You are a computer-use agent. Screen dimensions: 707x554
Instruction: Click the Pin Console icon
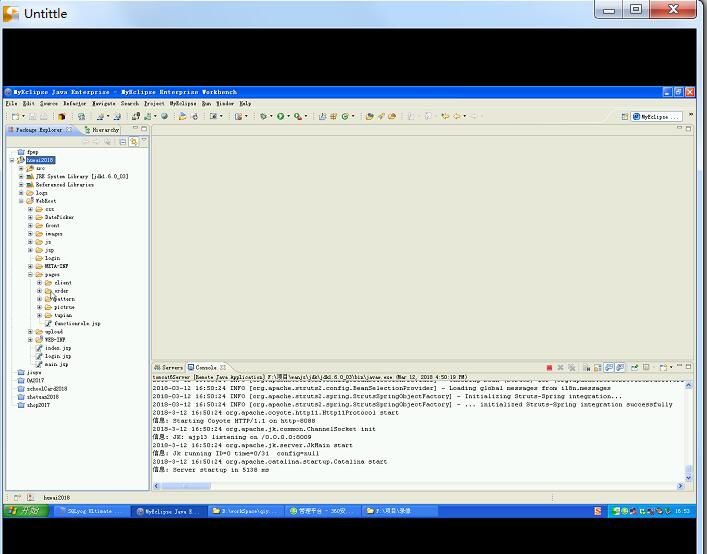[634, 368]
